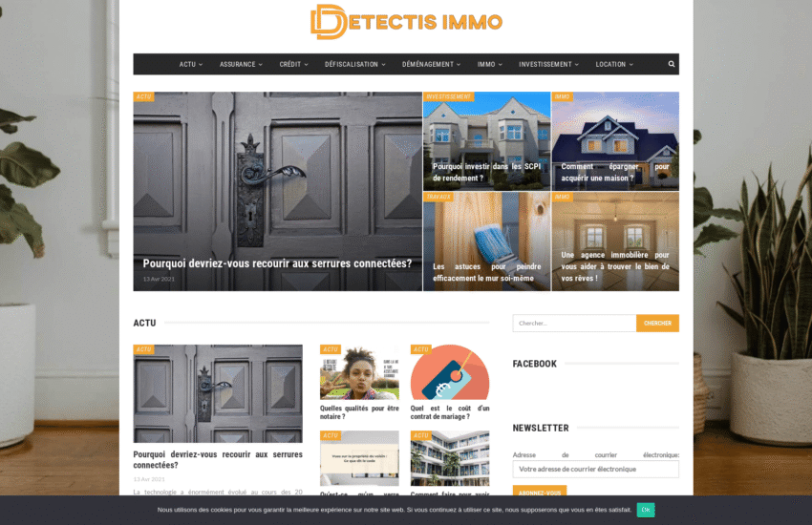Select the DÉMÉNAGEMENT menu item
812x525 pixels.
point(431,64)
